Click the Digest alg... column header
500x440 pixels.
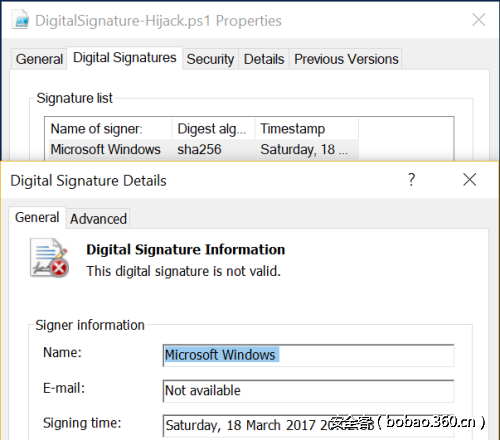[213, 129]
